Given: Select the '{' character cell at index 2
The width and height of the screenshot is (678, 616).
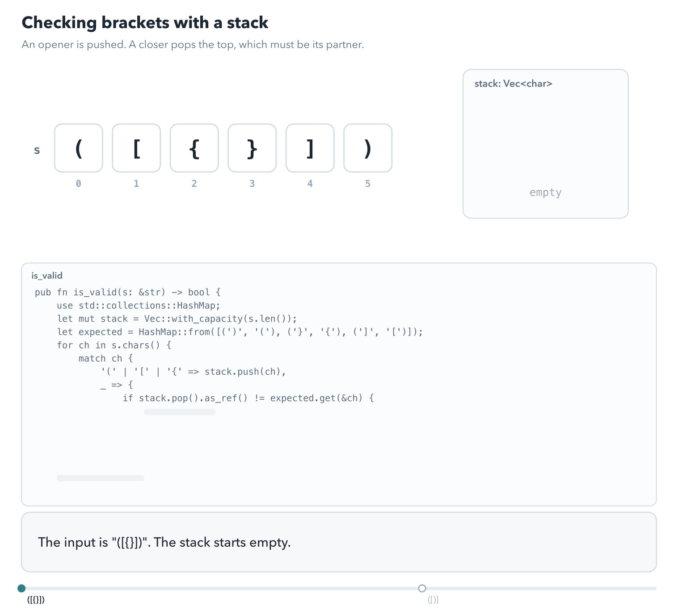Looking at the screenshot, I should pyautogui.click(x=194, y=148).
